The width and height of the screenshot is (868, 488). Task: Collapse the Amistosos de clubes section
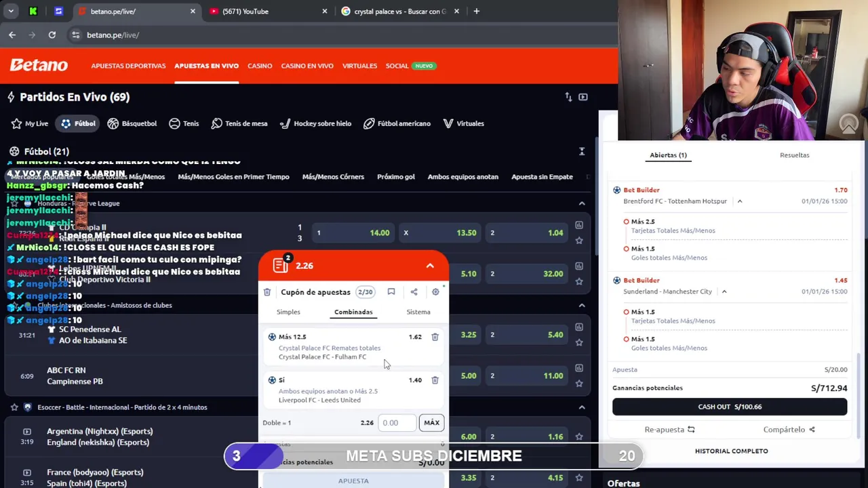point(582,305)
